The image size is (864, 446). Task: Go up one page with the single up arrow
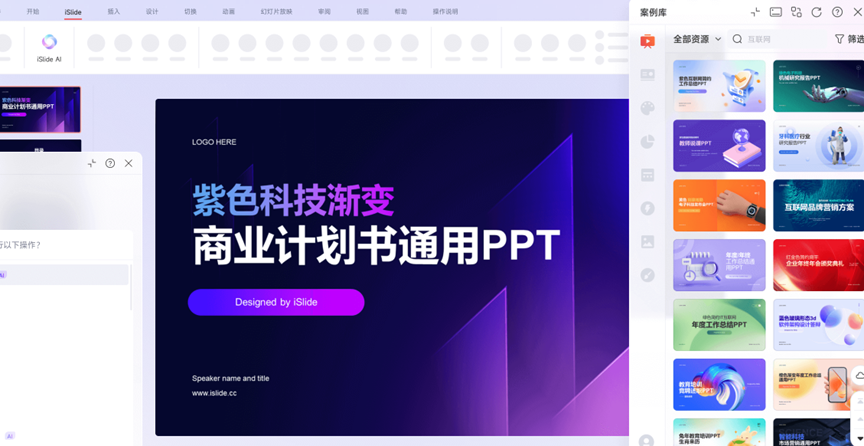[x=860, y=420]
